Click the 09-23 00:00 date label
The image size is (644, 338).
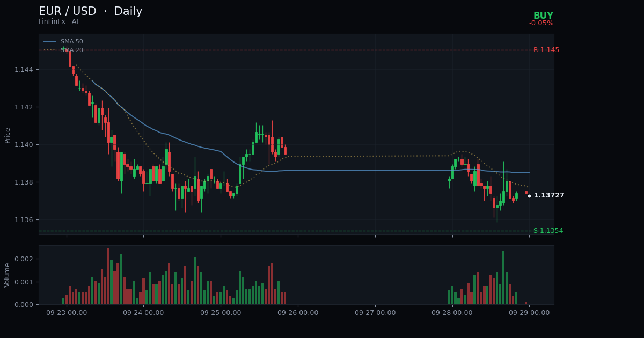pos(67,313)
